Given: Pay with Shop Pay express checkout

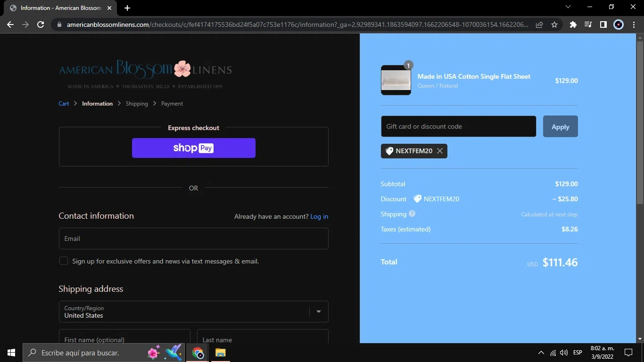Looking at the screenshot, I should point(194,148).
